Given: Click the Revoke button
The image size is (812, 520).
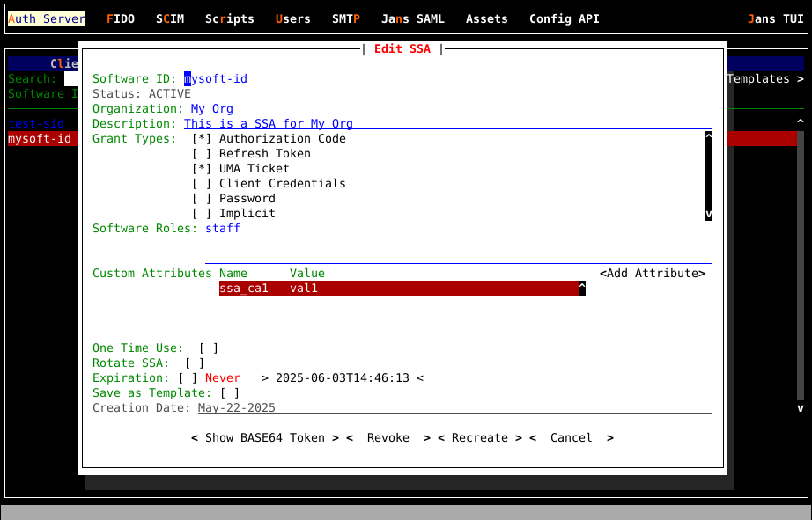Looking at the screenshot, I should click(x=388, y=438).
